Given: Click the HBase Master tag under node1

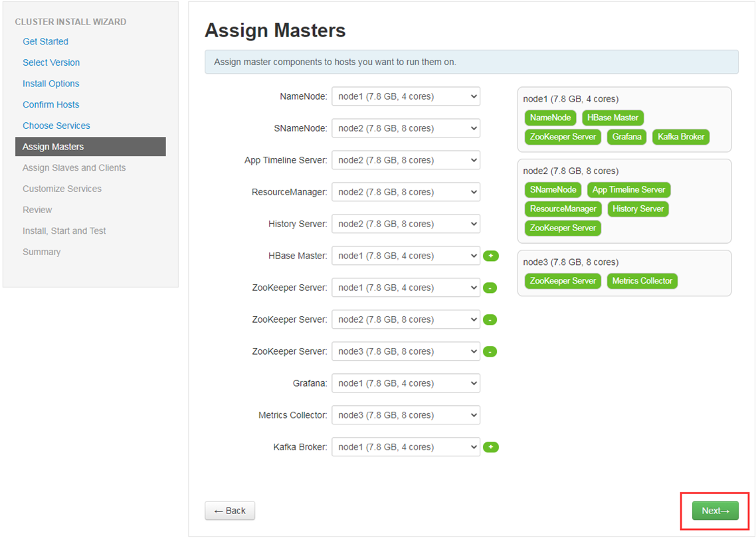Looking at the screenshot, I should pyautogui.click(x=613, y=118).
